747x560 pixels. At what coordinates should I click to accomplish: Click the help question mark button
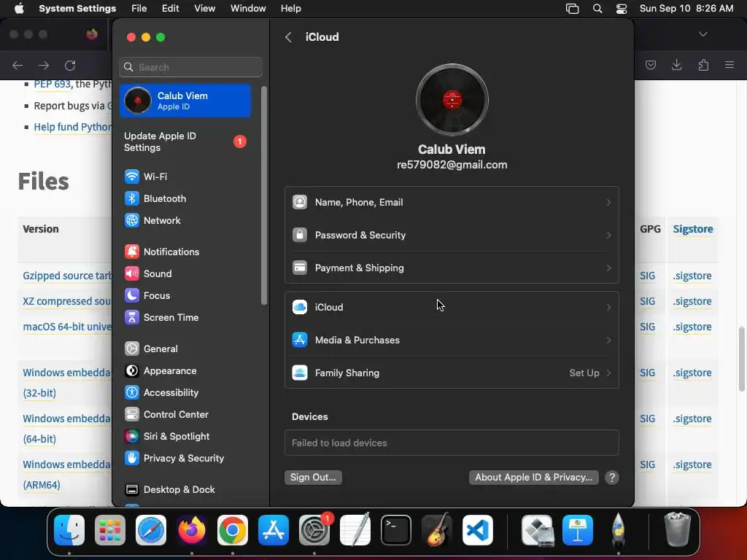[x=612, y=478]
